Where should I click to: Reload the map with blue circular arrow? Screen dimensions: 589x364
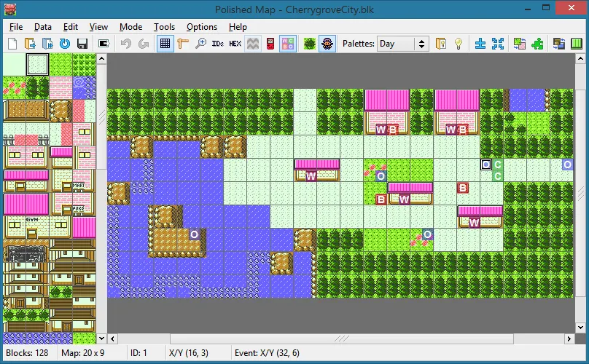65,44
